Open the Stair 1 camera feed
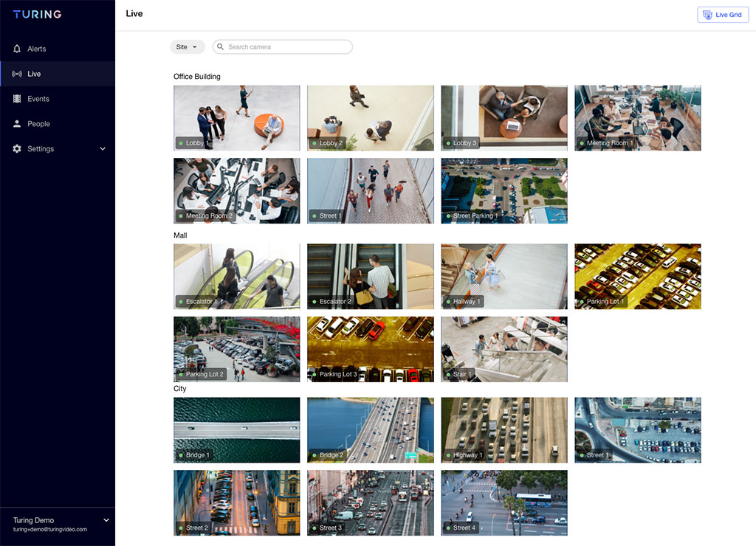 pos(504,350)
